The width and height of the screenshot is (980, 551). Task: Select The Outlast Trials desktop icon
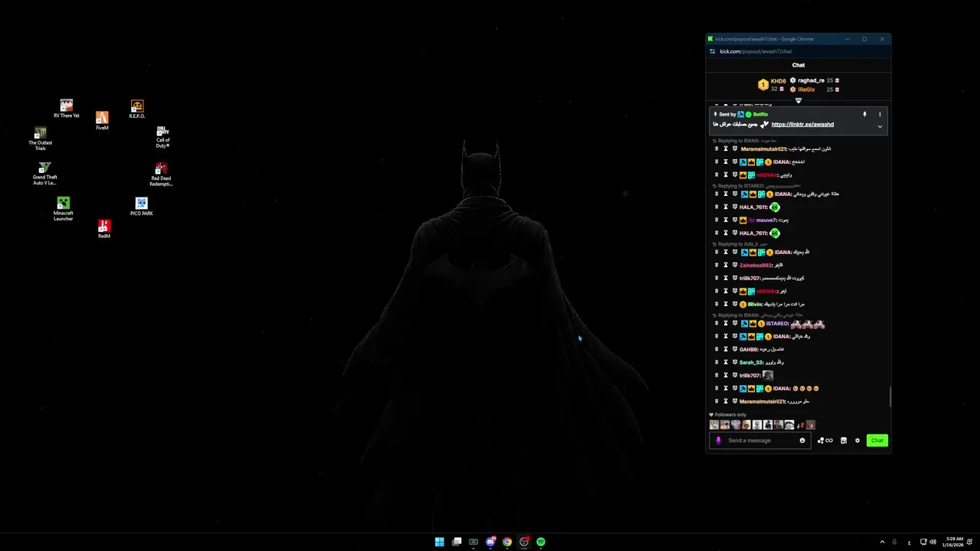tap(41, 139)
